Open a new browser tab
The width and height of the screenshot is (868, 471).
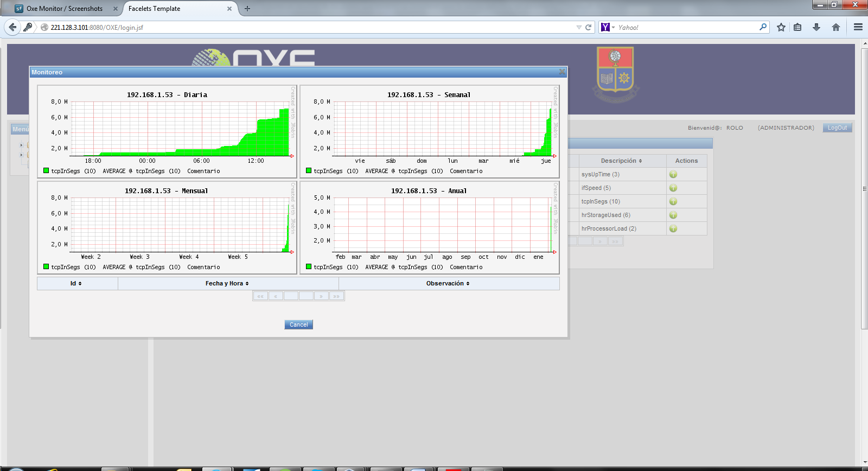tap(247, 9)
